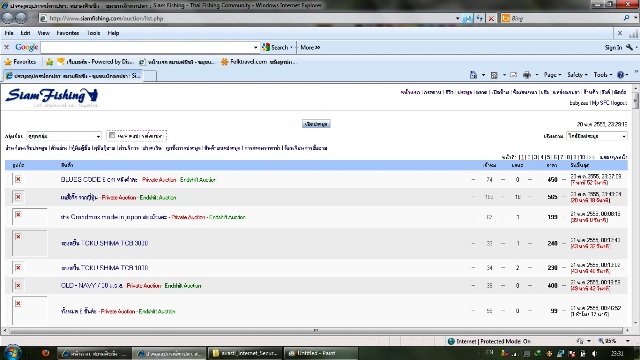Image resolution: width=640 pixels, height=360 pixels.
Task: Click the address bar URL field
Action: [x=249, y=18]
